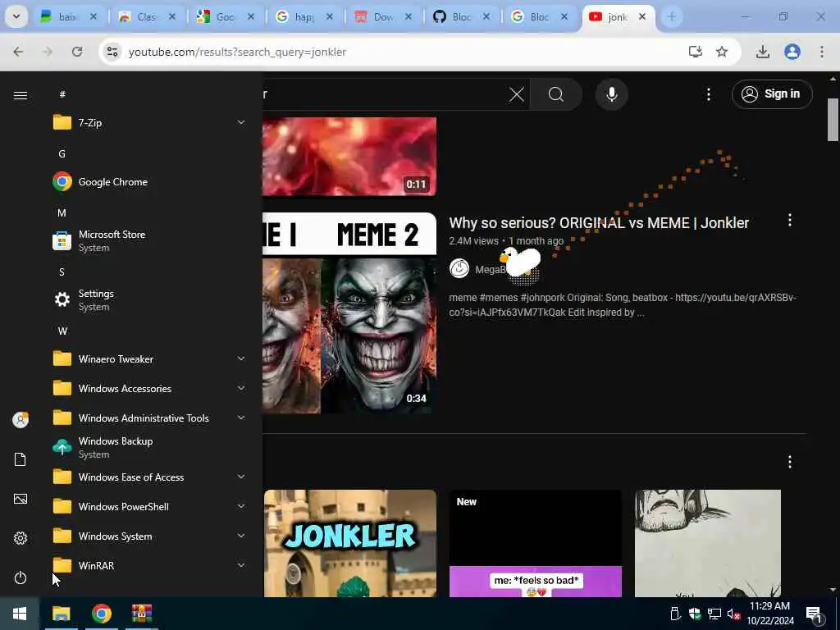The image size is (840, 630).
Task: Click the page vertical scrollbar thumb
Action: coord(833,120)
